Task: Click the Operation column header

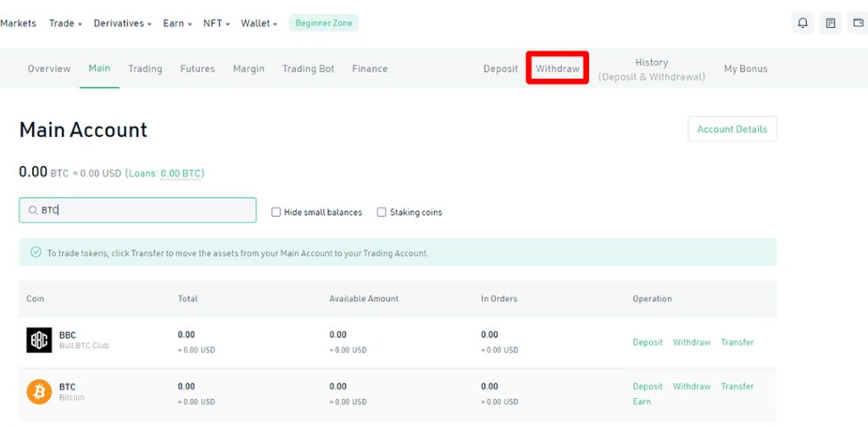Action: pos(652,298)
